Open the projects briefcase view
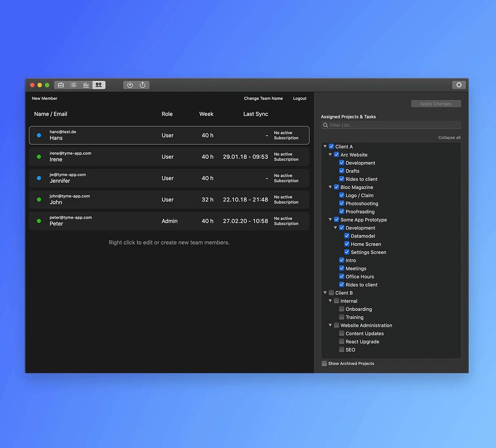 61,85
